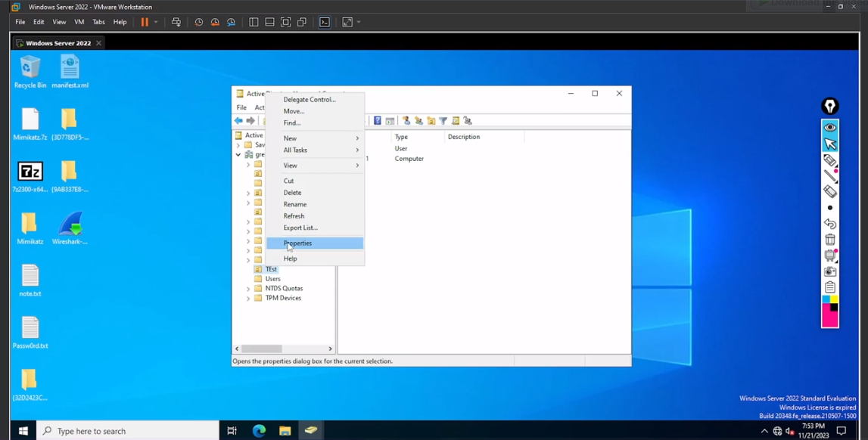The height and width of the screenshot is (440, 868).
Task: Click the VMware unity mode icon
Action: pos(302,22)
